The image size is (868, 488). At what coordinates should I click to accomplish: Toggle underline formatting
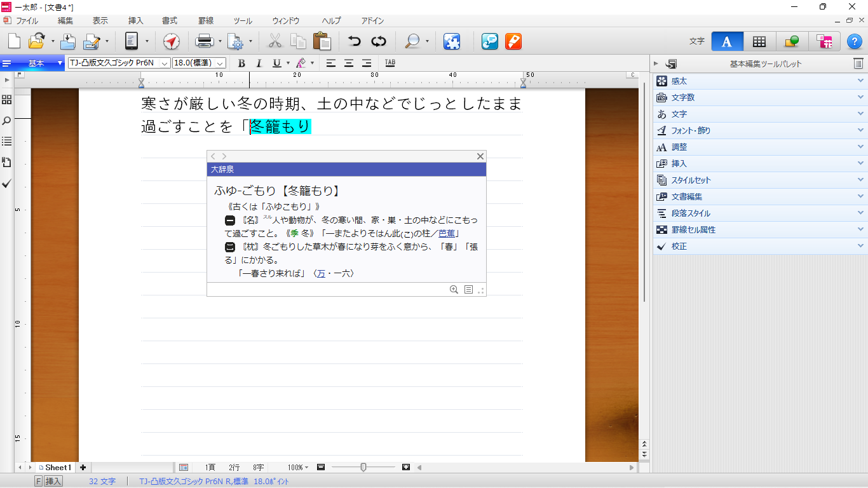pos(276,63)
